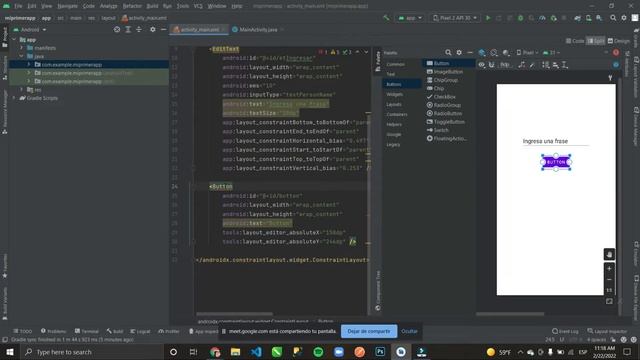Click the Clear Constraints icon in the design toolbar
Image resolution: width=640 pixels, height=360 pixels.
522,64
